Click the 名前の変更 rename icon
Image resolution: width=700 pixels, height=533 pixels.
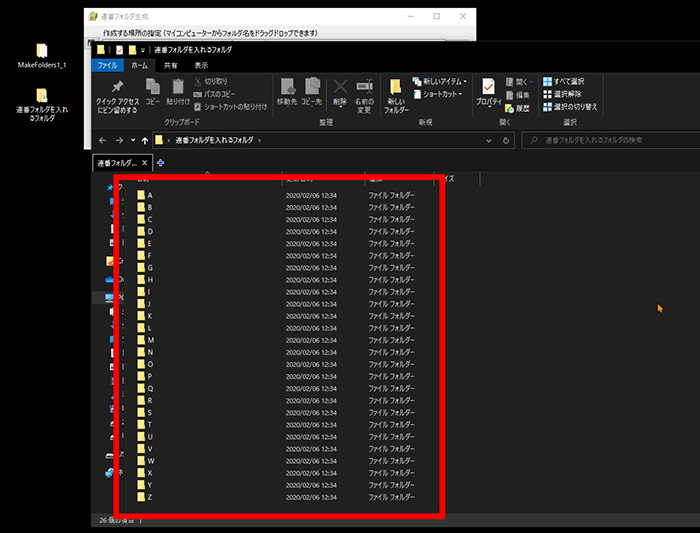pyautogui.click(x=365, y=89)
